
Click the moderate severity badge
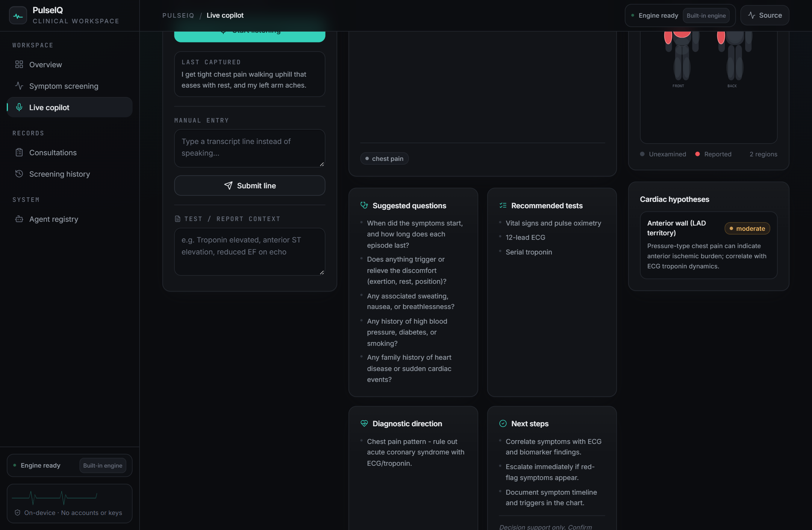(x=747, y=228)
